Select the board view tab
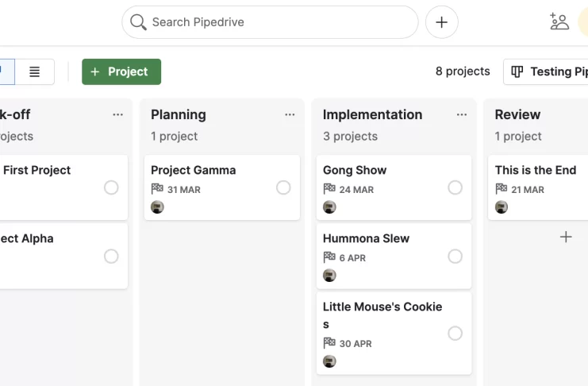588x386 pixels. (6, 71)
